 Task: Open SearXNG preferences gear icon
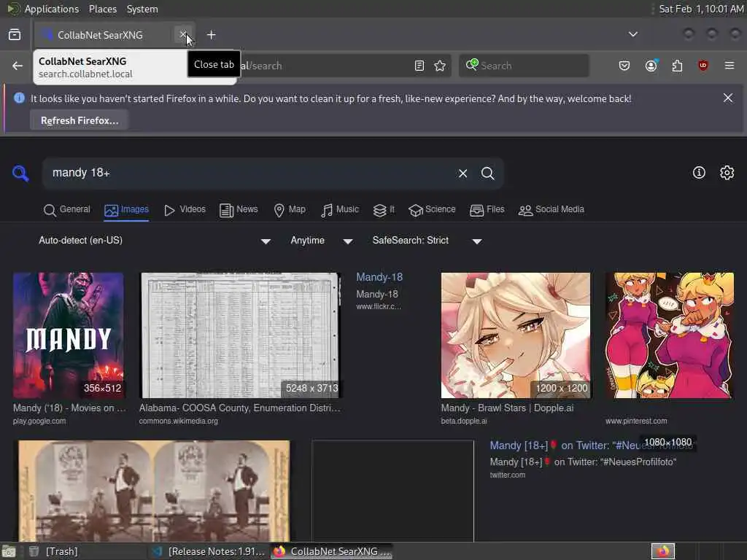(727, 172)
